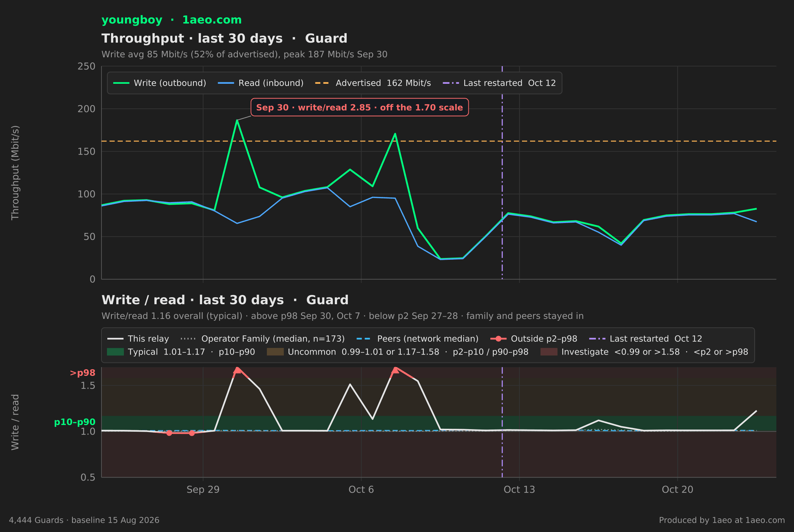Select the 'This relay' legend entry

pos(138,339)
